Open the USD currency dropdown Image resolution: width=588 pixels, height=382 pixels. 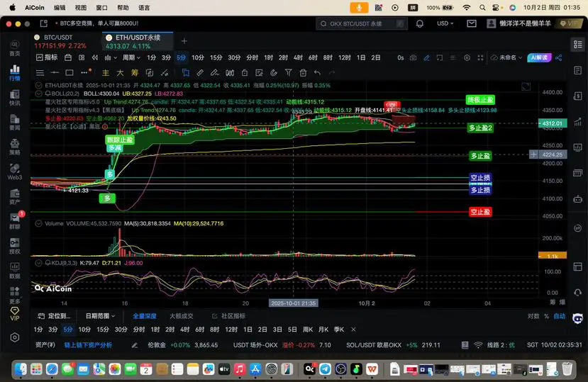click(x=445, y=23)
